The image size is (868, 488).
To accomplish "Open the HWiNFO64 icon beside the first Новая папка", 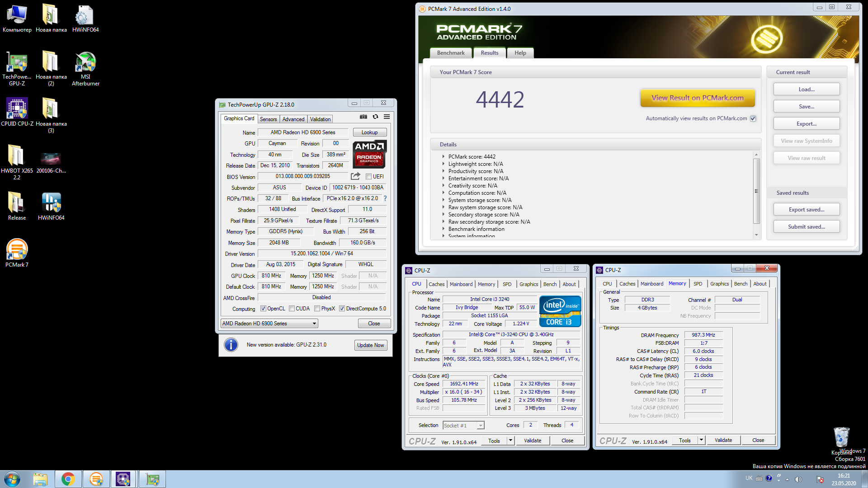I will click(85, 19).
